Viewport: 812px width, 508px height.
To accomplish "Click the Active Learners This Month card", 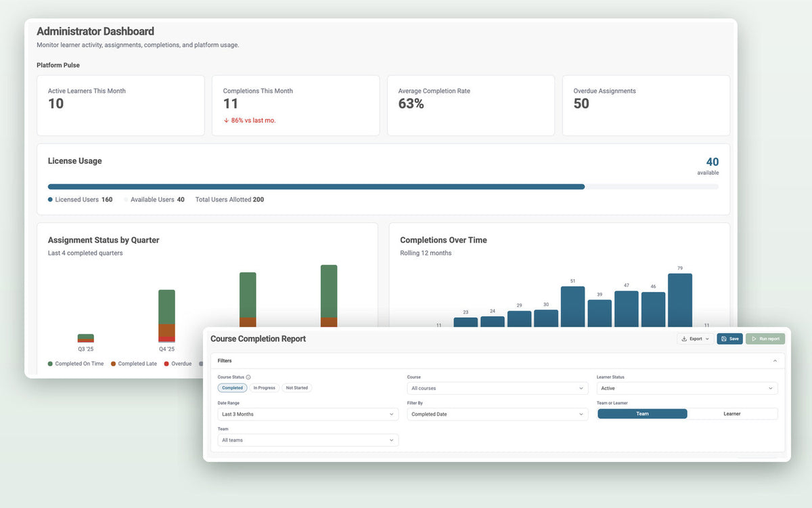I will pyautogui.click(x=120, y=106).
